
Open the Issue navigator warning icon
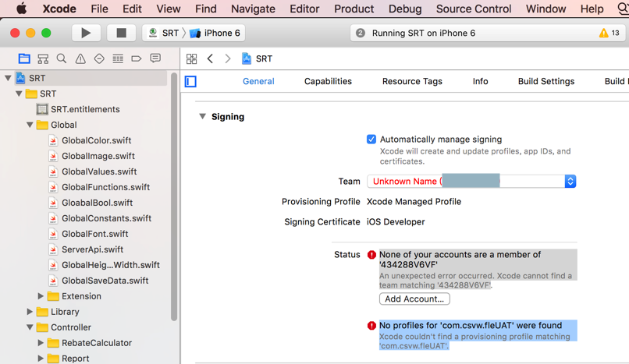(80, 58)
